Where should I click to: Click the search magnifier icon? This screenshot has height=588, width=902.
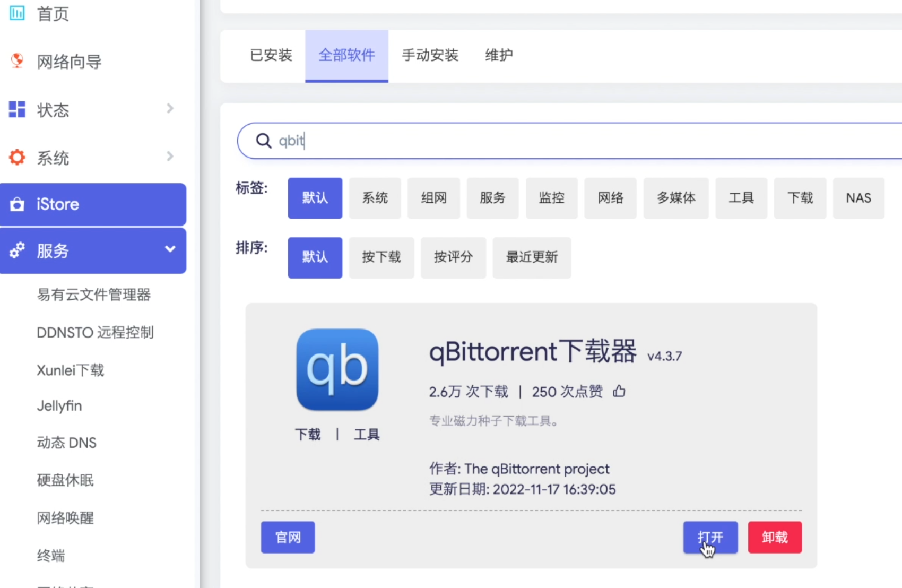[263, 141]
